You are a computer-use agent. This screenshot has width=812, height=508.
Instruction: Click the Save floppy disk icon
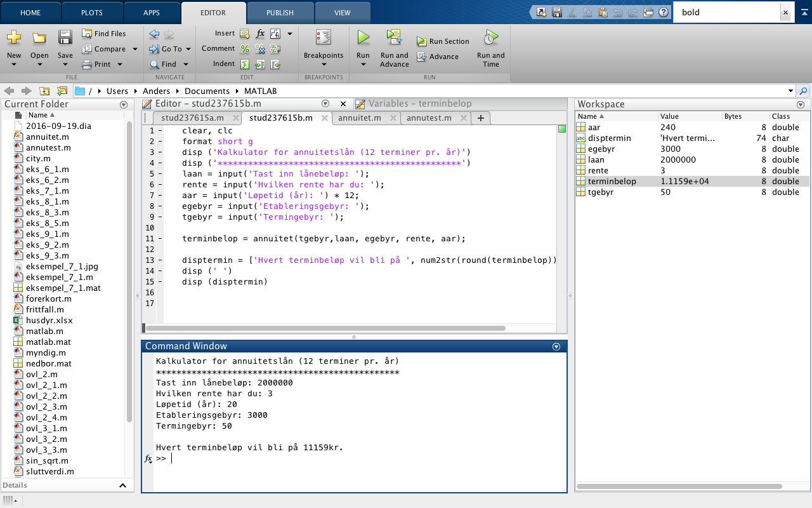(x=65, y=38)
